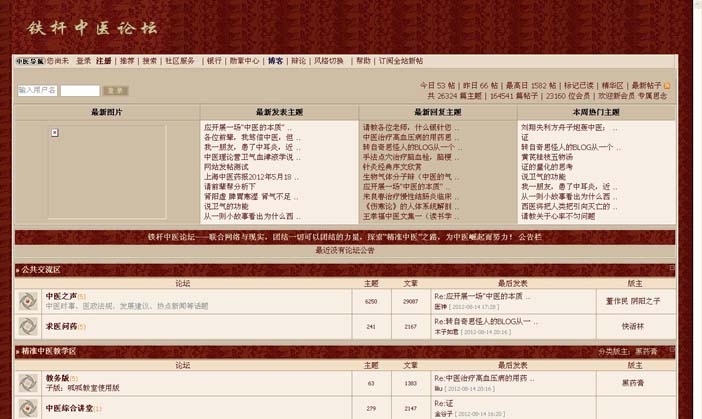The height and width of the screenshot is (419, 702).
Task: Open the 精华区 digest area
Action: tap(612, 86)
